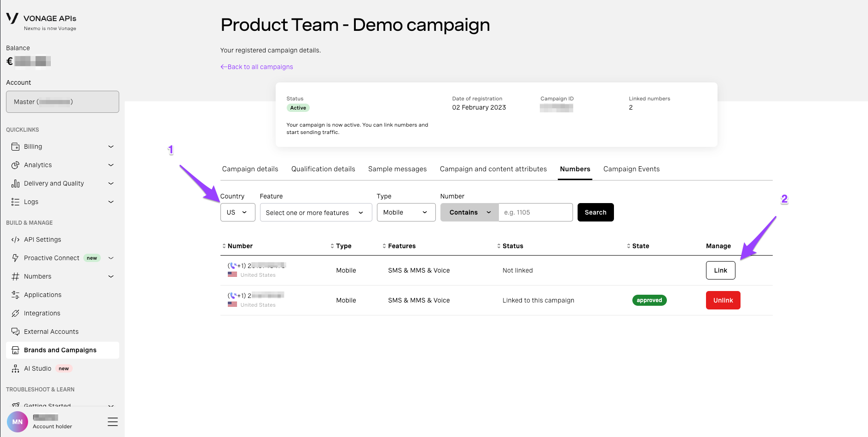Click the External Accounts chat icon
868x437 pixels.
[15, 332]
